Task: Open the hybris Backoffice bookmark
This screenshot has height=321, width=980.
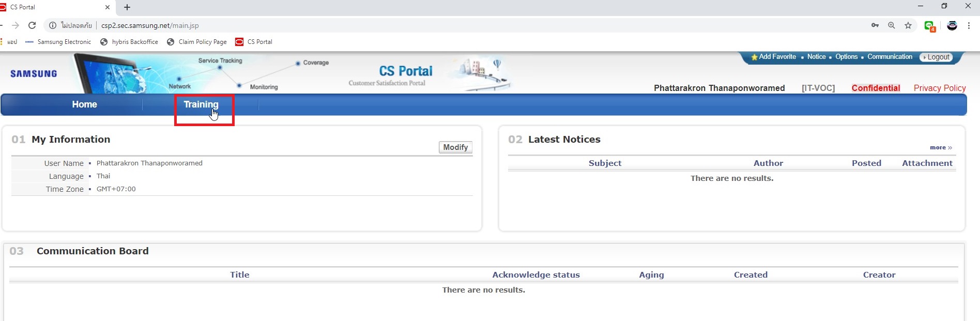Action: click(x=129, y=42)
